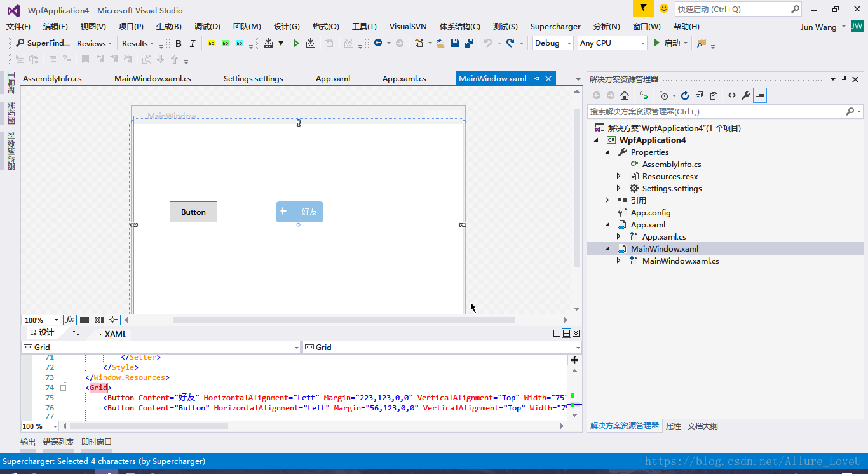868x474 pixels.
Task: Click the Button control on the design surface
Action: 193,212
